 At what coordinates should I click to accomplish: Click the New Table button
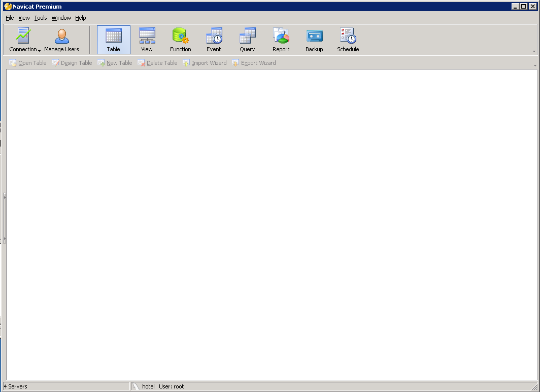click(x=115, y=63)
